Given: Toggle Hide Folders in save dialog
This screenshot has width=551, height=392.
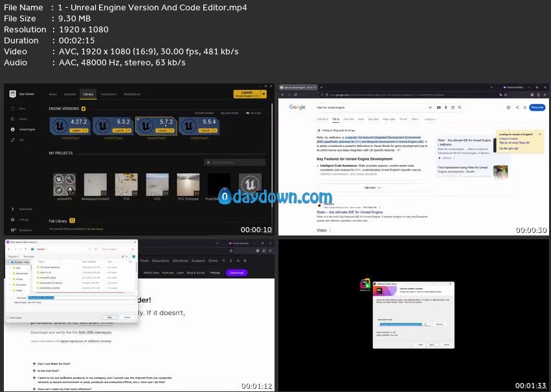Looking at the screenshot, I should 15,318.
